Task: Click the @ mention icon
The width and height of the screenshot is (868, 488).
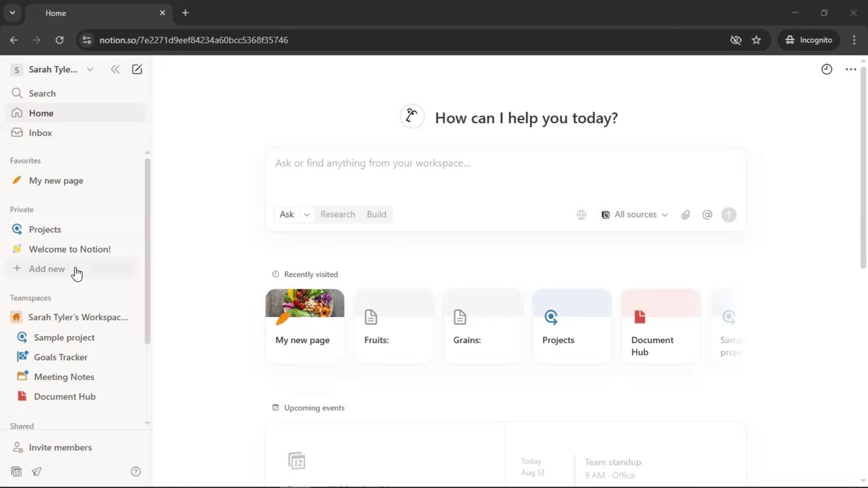Action: pyautogui.click(x=707, y=215)
